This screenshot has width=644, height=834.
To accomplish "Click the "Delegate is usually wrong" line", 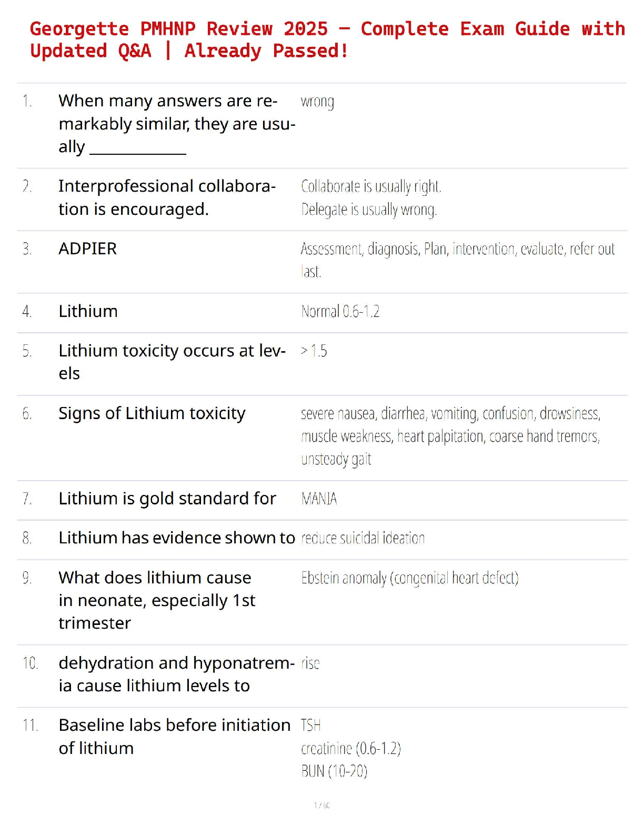I will pyautogui.click(x=369, y=210).
